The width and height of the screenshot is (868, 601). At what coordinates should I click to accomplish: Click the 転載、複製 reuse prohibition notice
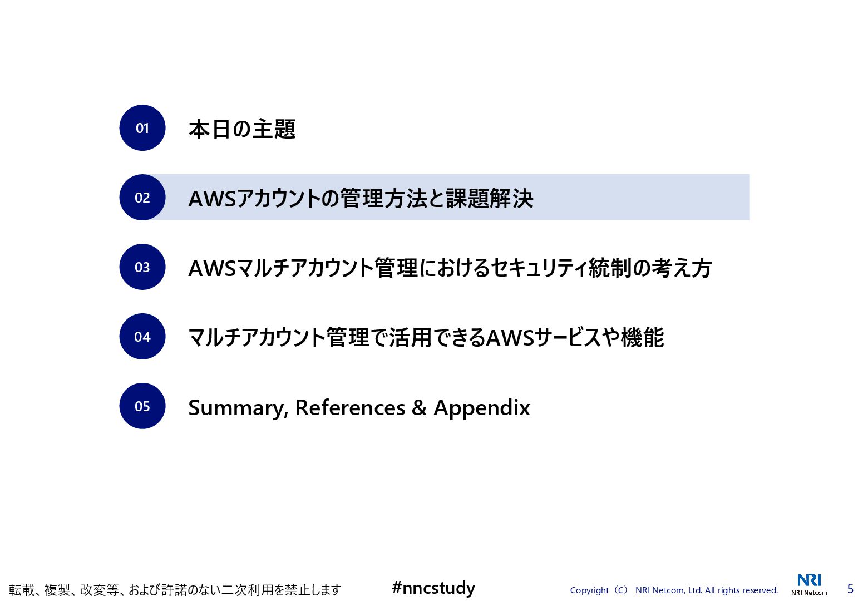click(175, 590)
